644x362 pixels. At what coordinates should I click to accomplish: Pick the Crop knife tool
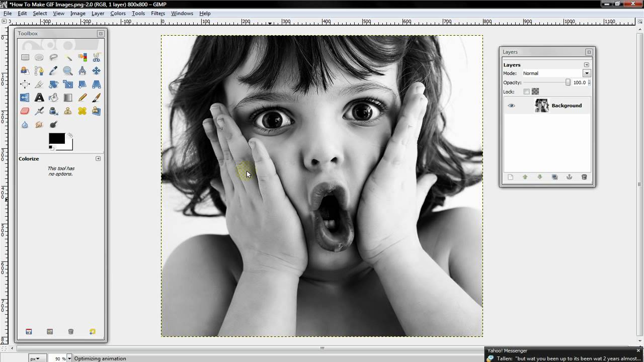[39, 84]
